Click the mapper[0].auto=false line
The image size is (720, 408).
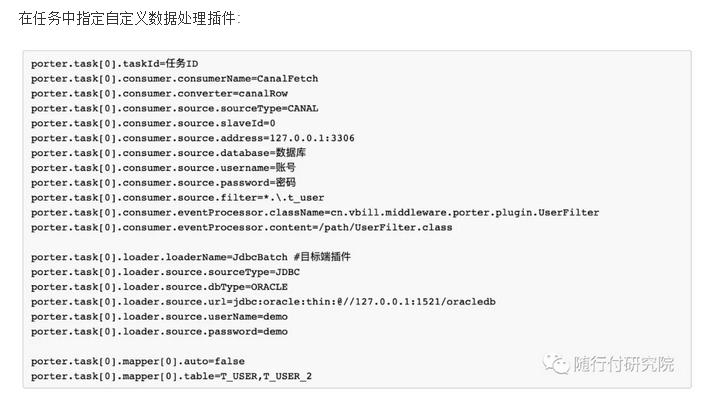pos(138,361)
